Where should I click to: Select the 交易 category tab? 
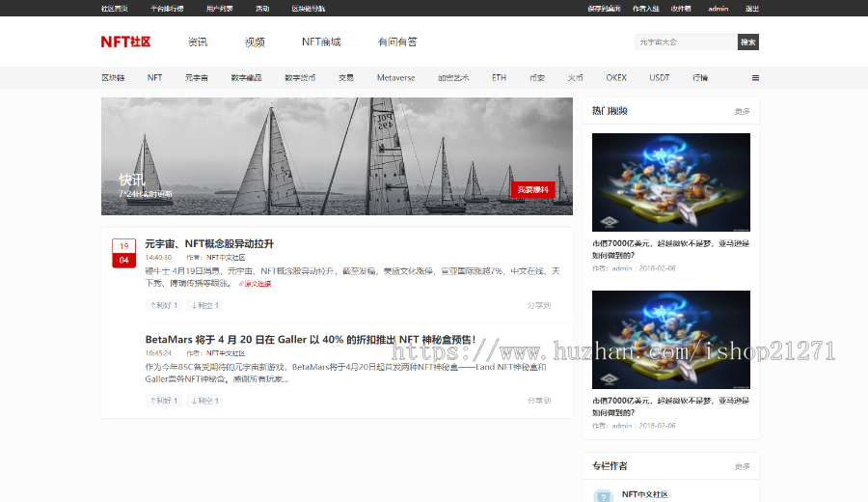[x=346, y=77]
